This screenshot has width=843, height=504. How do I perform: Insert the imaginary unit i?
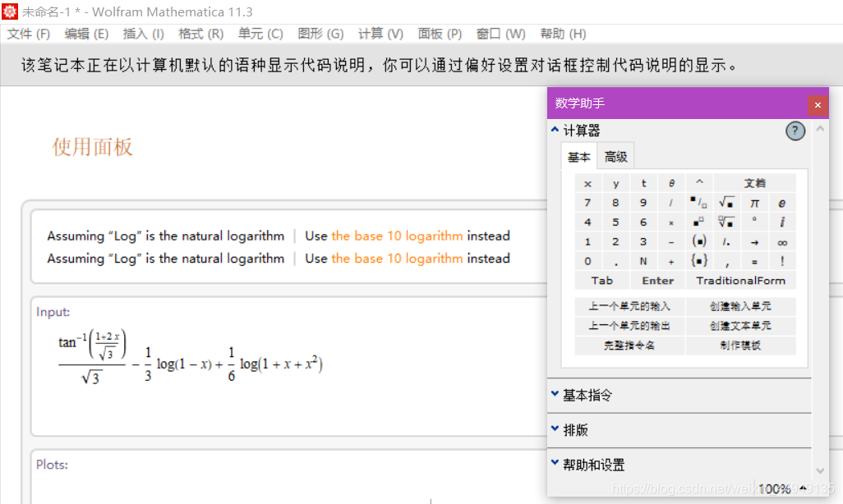coord(781,222)
